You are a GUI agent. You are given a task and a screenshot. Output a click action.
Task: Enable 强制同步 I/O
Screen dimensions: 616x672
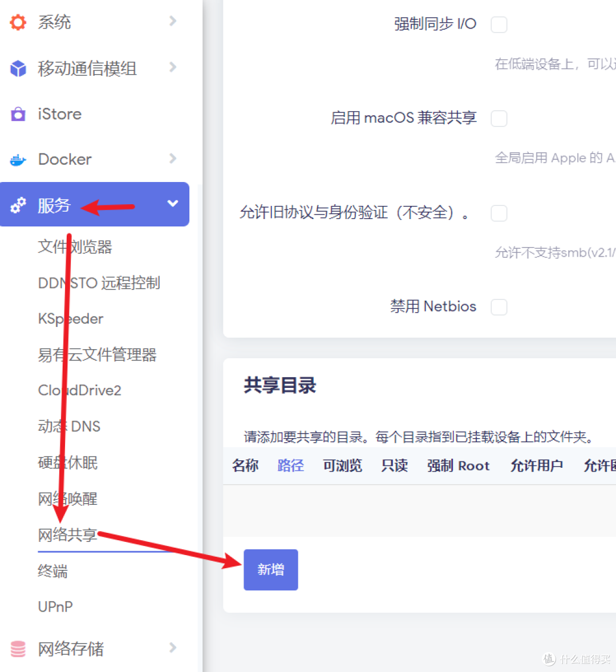pos(499,24)
